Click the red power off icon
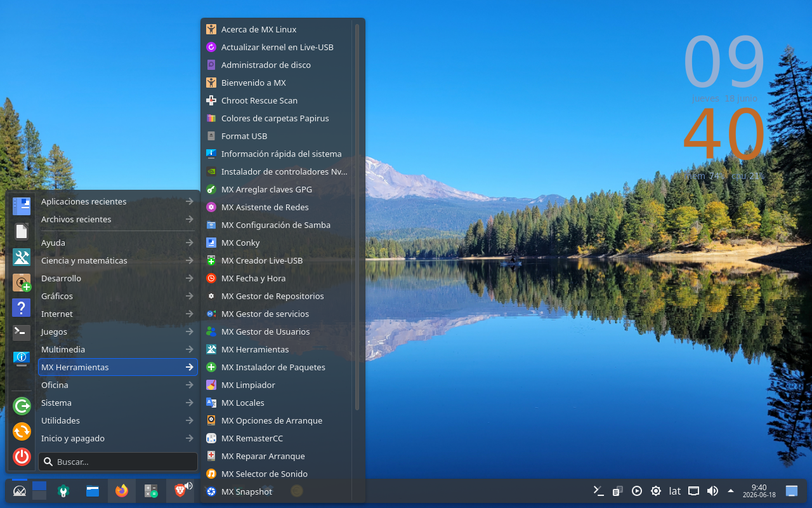Screen dimensions: 812x508 pyautogui.click(x=22, y=457)
